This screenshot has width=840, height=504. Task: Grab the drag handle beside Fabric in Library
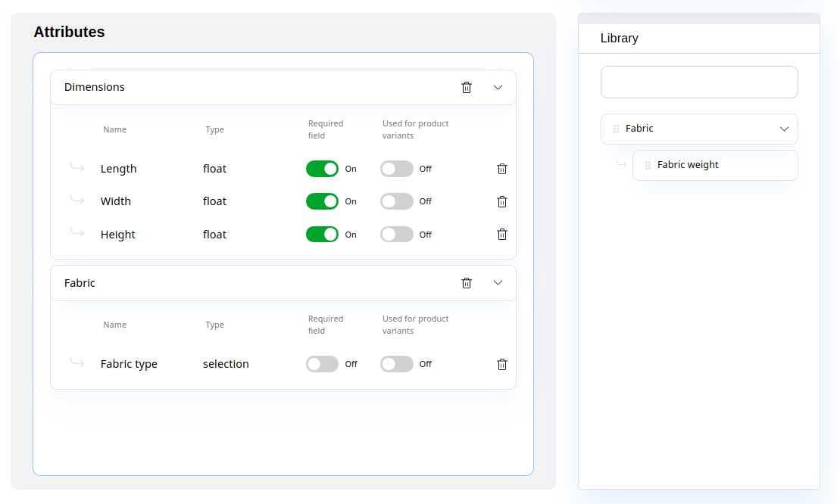point(616,129)
